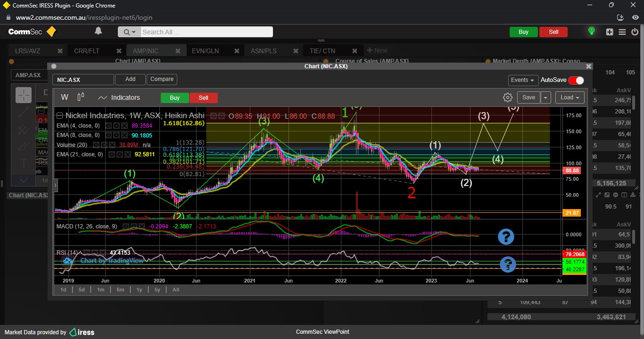Open the chart settings gear icon

tap(507, 97)
